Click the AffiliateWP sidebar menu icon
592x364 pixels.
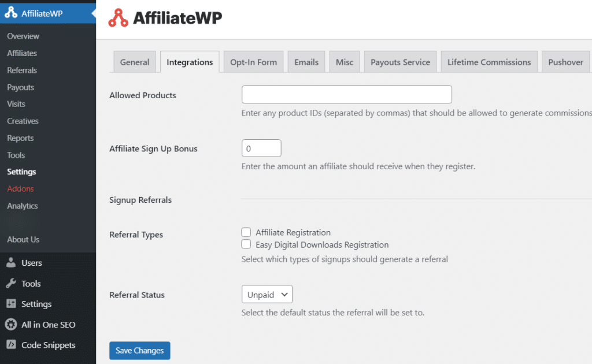[11, 13]
